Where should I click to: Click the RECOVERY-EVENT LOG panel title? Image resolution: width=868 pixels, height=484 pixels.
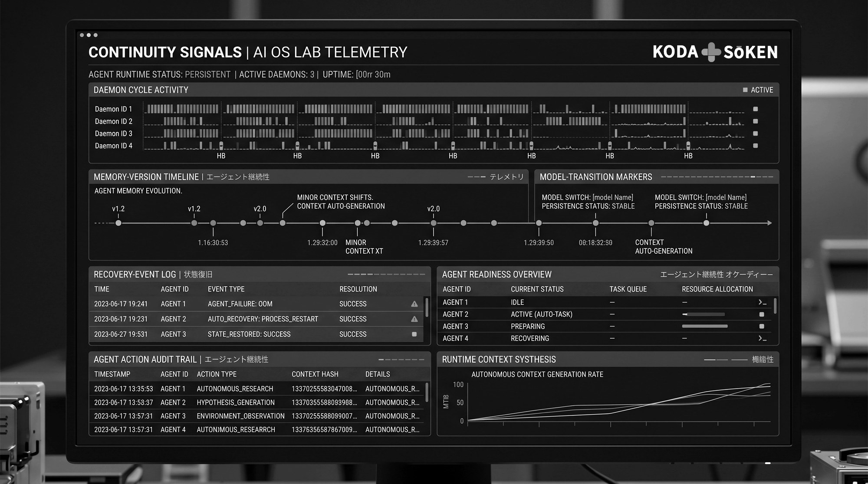click(x=135, y=275)
